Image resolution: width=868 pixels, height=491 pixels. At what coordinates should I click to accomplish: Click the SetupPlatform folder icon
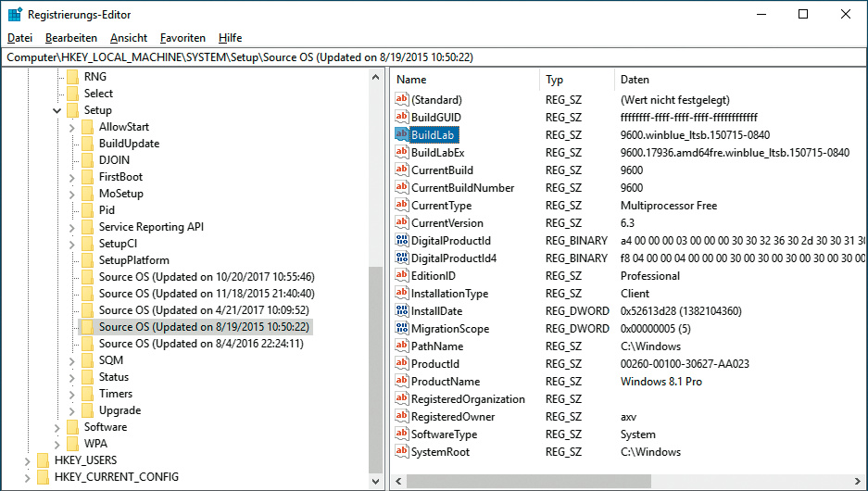pos(86,260)
